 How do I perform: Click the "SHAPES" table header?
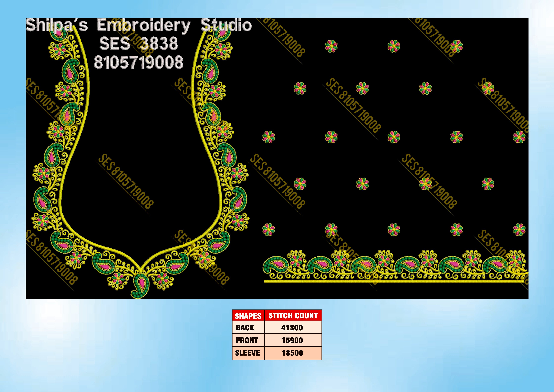[x=248, y=316]
